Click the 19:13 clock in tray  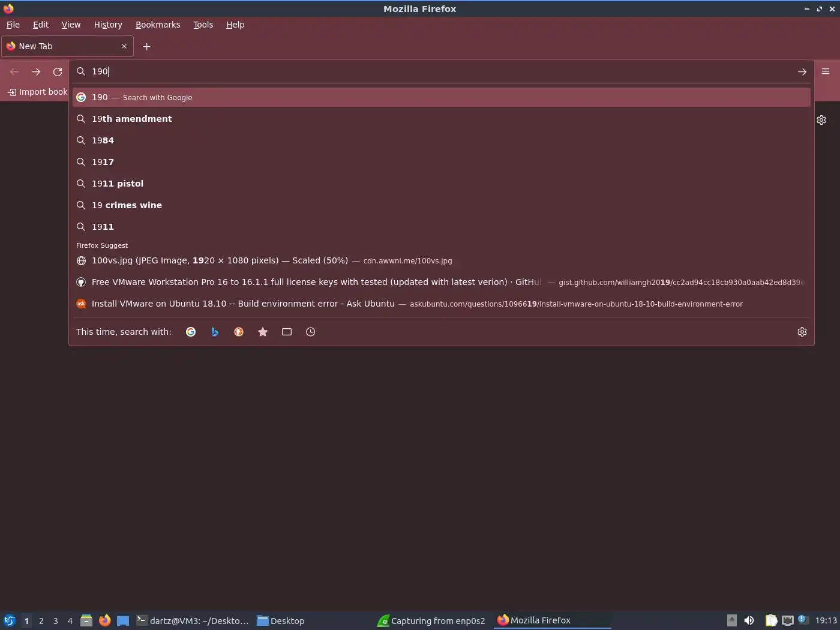tap(826, 620)
